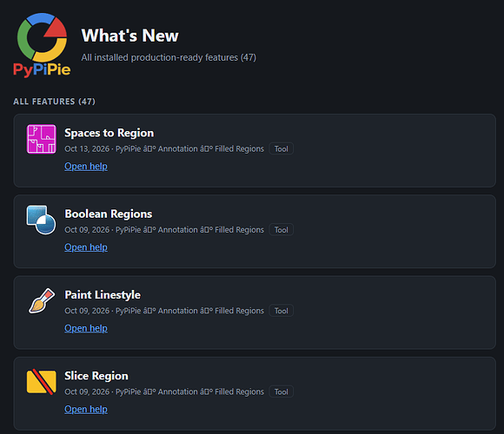Click the Tool badge on Slice Region
Image resolution: width=504 pixels, height=434 pixels.
pyautogui.click(x=282, y=391)
